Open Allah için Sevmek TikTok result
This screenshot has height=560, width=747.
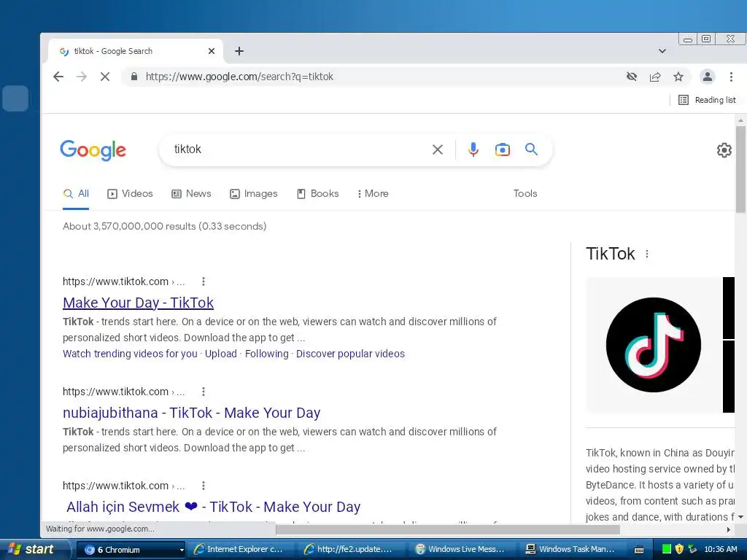pos(214,507)
